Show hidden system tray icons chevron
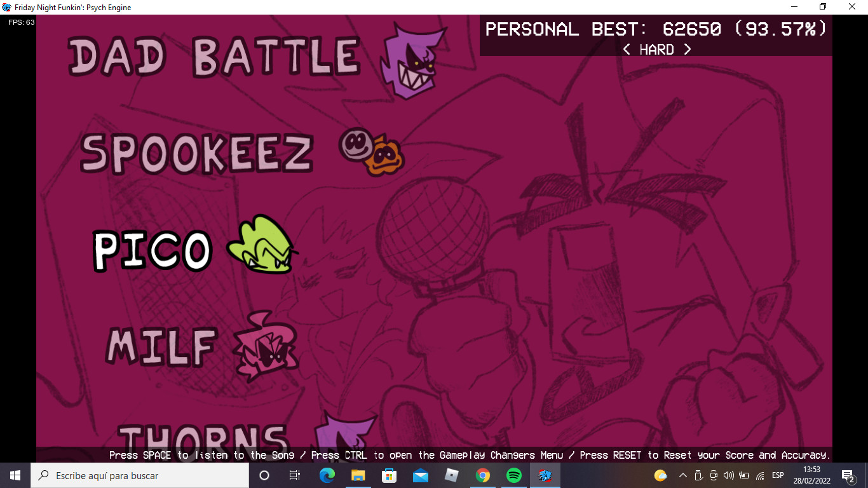This screenshot has width=868, height=488. 683,475
